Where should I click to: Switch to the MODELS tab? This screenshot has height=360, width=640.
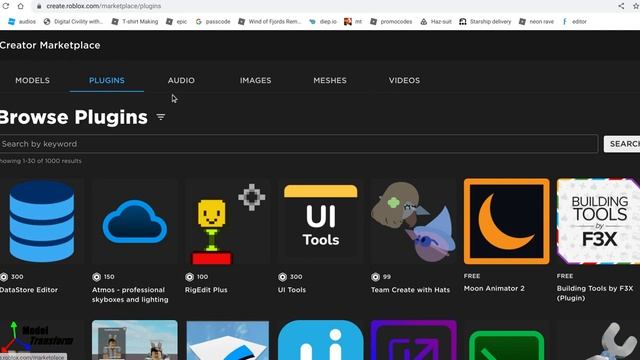pyautogui.click(x=33, y=80)
